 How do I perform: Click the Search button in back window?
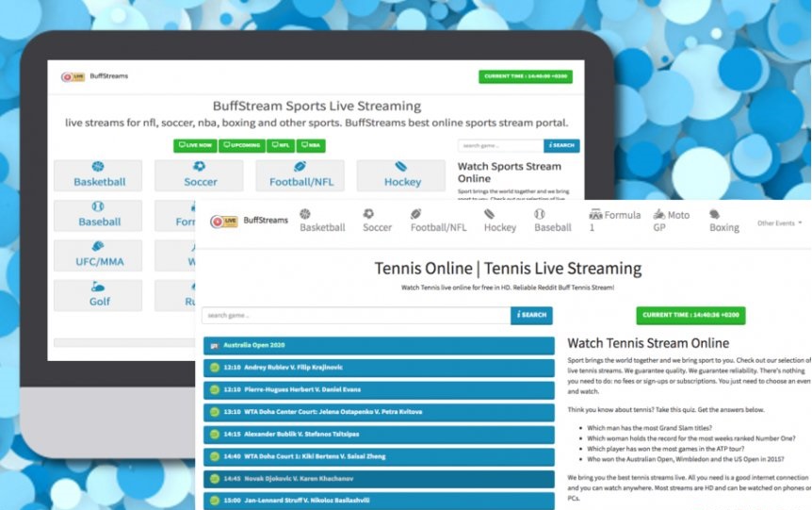[561, 145]
